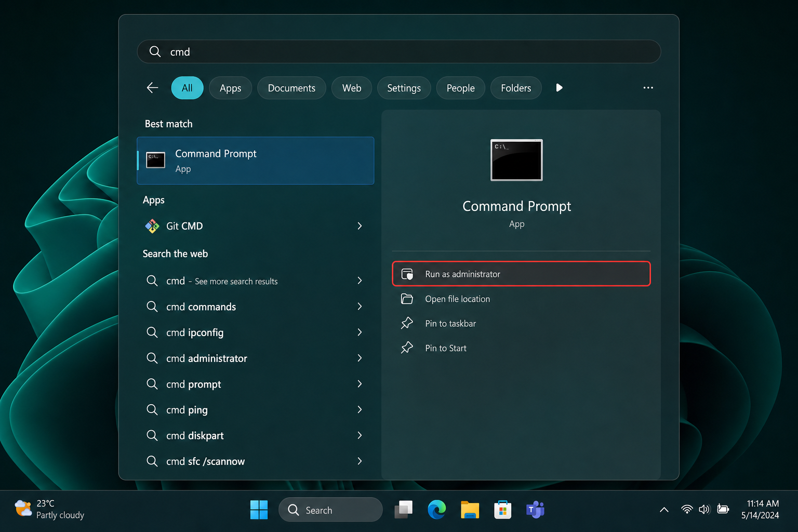Expand the 'cmd - See more search results' chevron

click(x=360, y=281)
